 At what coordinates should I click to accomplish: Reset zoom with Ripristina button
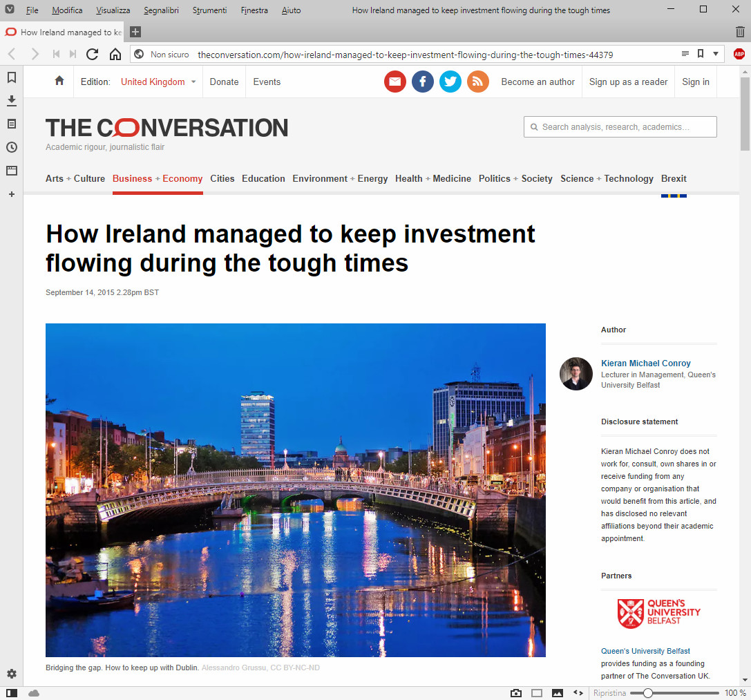(x=609, y=693)
